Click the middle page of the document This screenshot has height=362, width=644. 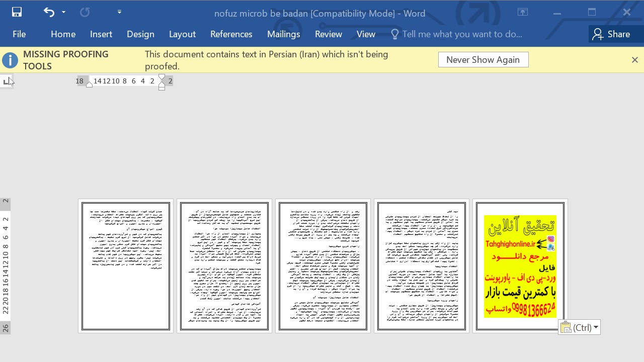click(323, 266)
